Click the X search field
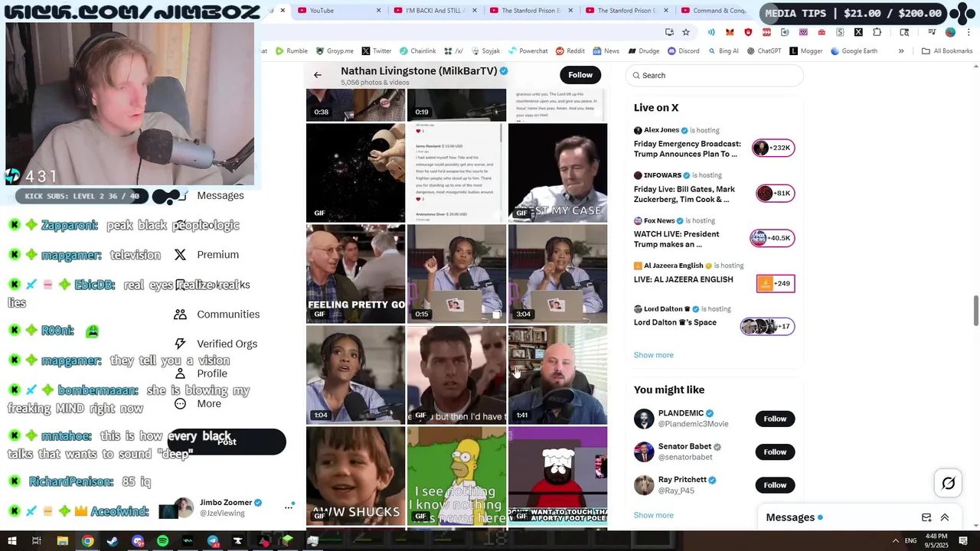 (x=714, y=75)
